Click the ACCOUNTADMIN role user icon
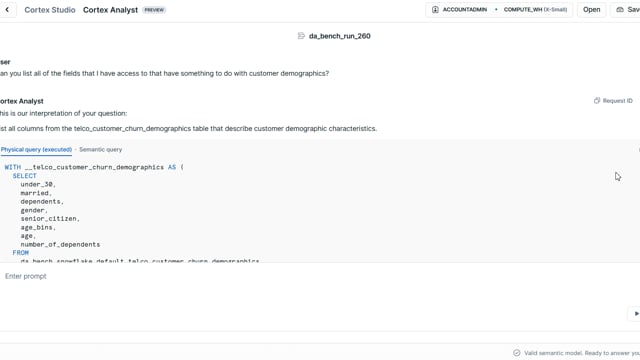 pyautogui.click(x=435, y=9)
